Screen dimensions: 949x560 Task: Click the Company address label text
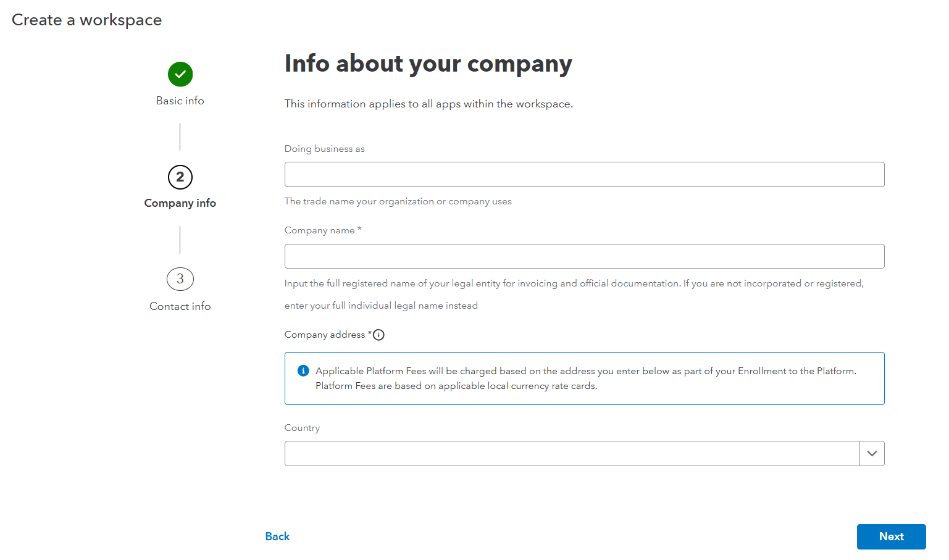pos(325,335)
